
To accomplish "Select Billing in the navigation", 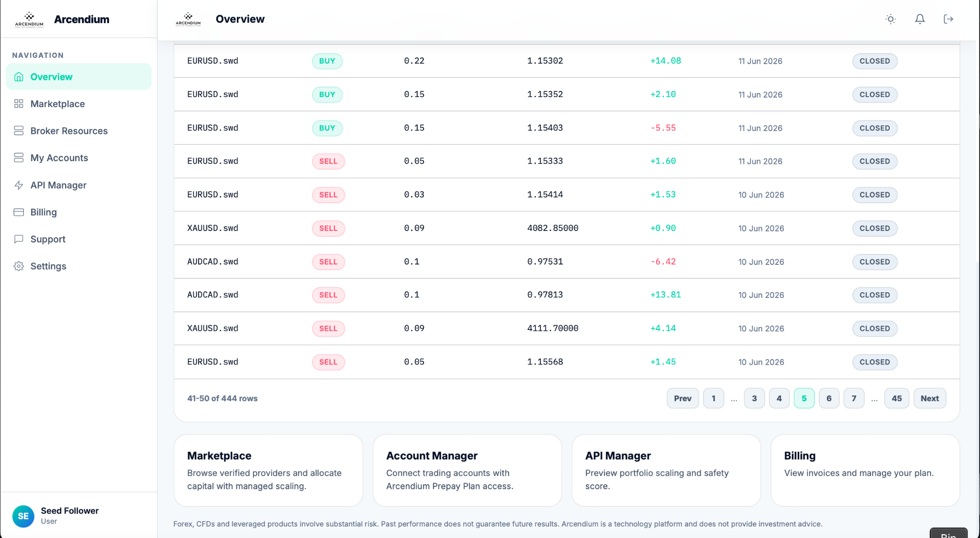I will [78, 212].
